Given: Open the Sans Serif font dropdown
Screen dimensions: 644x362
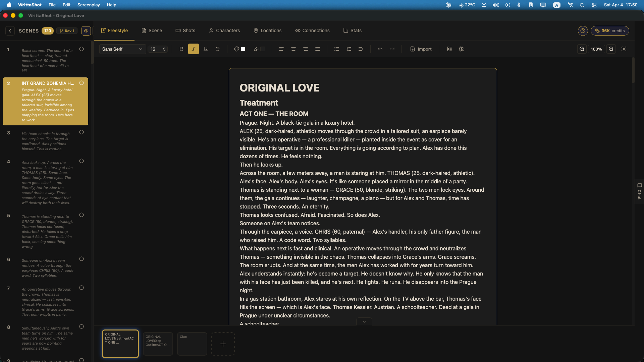Looking at the screenshot, I should tap(122, 49).
